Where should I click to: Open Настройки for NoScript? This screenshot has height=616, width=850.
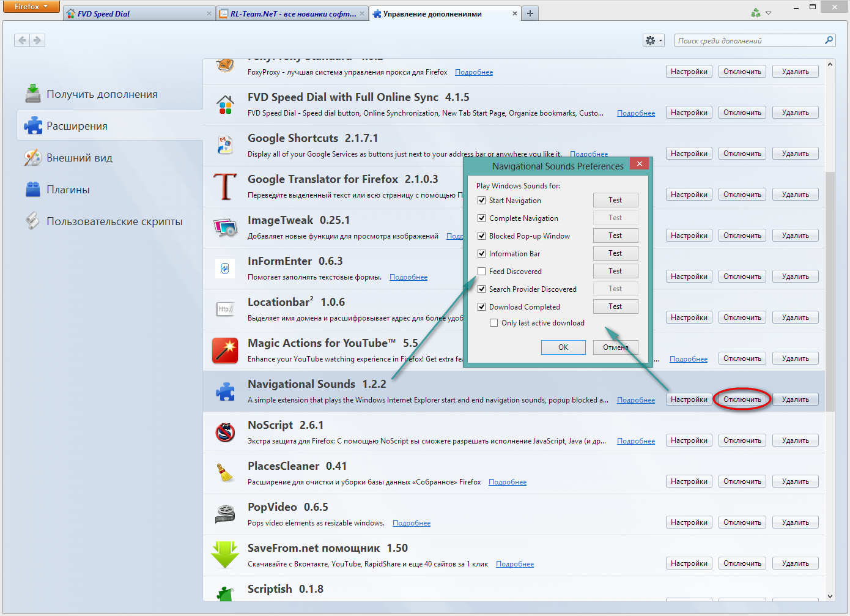pyautogui.click(x=689, y=440)
